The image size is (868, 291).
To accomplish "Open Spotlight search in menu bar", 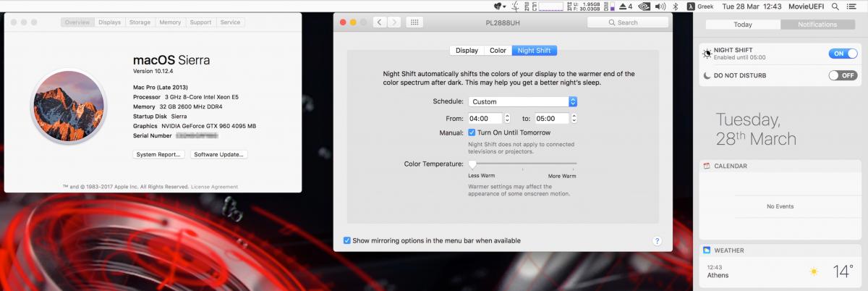I will 835,6.
